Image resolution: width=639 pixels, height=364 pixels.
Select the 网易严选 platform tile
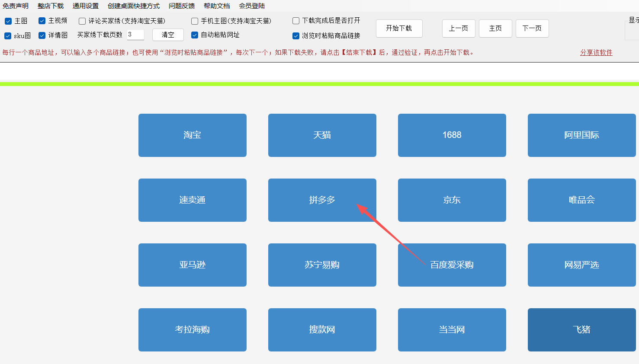(582, 265)
